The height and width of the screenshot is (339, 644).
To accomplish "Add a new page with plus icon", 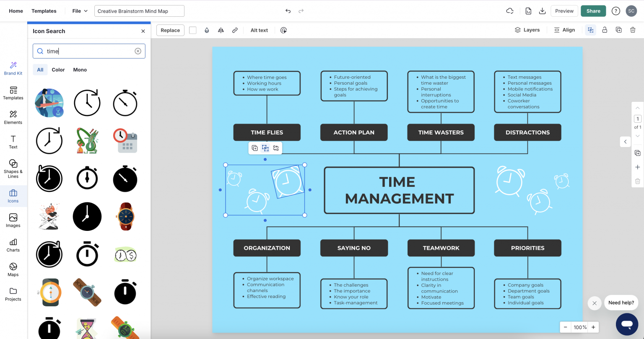I will point(637,167).
